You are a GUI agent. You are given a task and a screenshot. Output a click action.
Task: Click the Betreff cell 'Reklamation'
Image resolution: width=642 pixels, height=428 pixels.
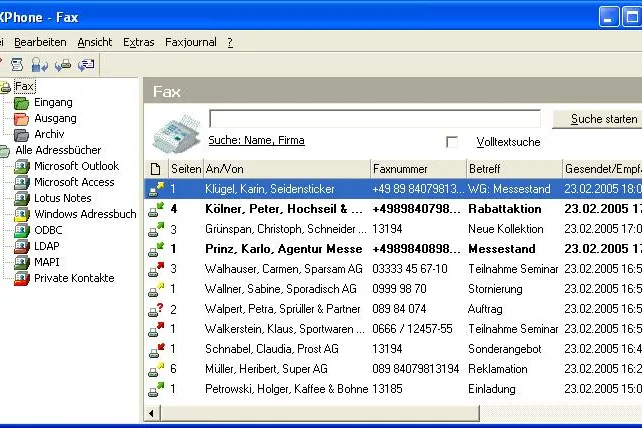[497, 369]
